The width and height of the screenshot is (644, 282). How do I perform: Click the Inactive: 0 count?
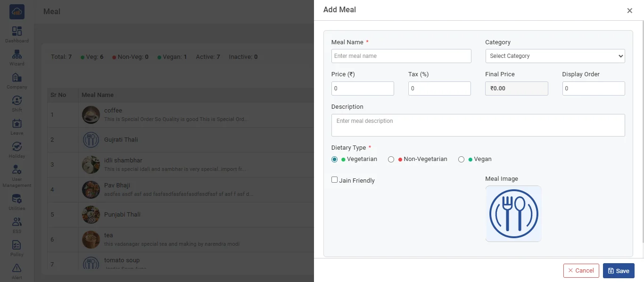[x=243, y=57]
